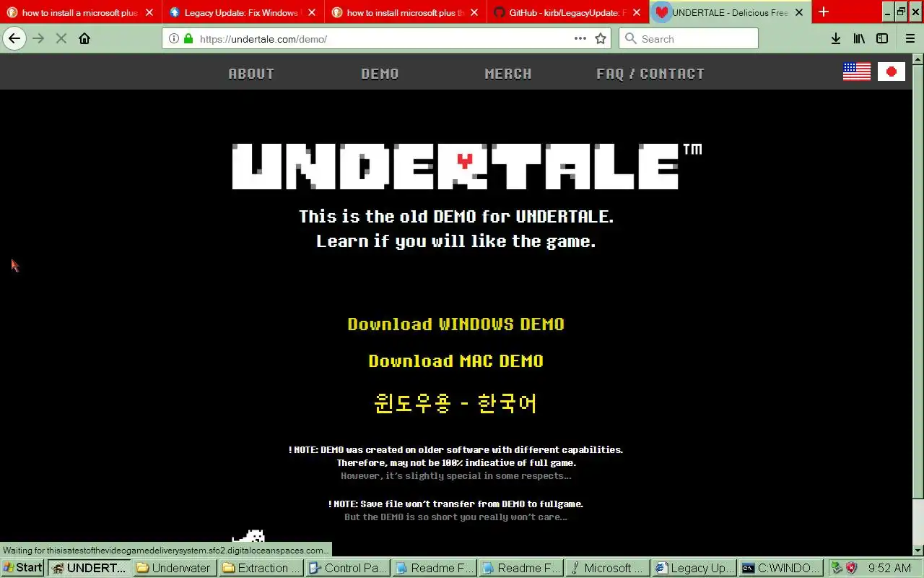Go back using the browser back arrow

[x=14, y=39]
